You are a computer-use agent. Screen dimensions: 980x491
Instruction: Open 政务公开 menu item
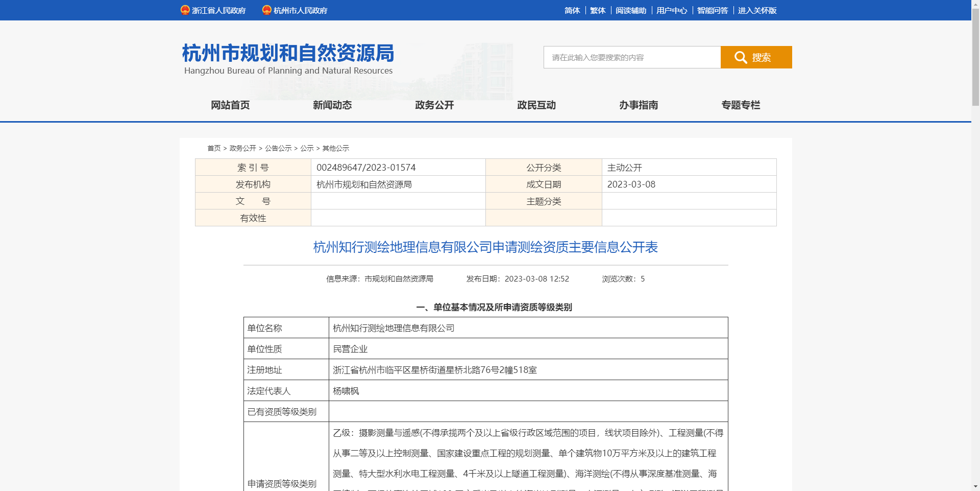click(434, 105)
